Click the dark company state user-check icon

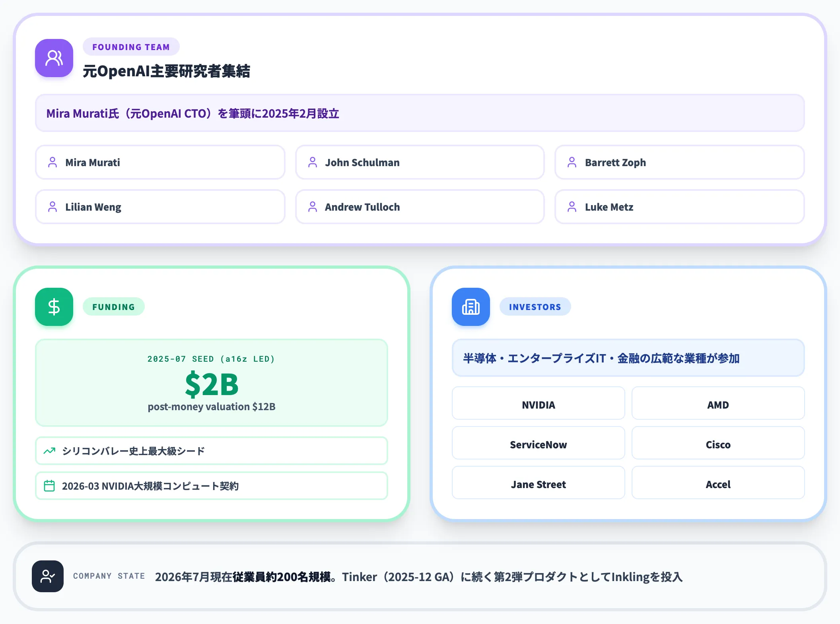coord(48,576)
